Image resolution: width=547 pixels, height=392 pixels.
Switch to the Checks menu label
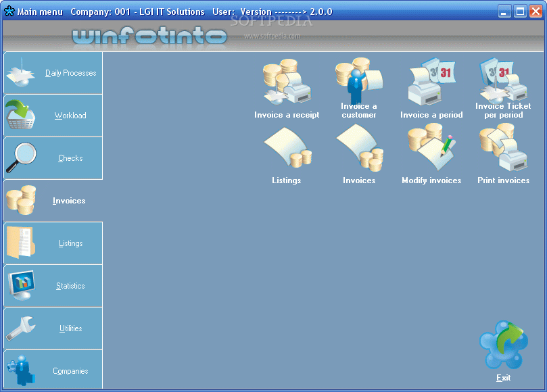tap(70, 158)
